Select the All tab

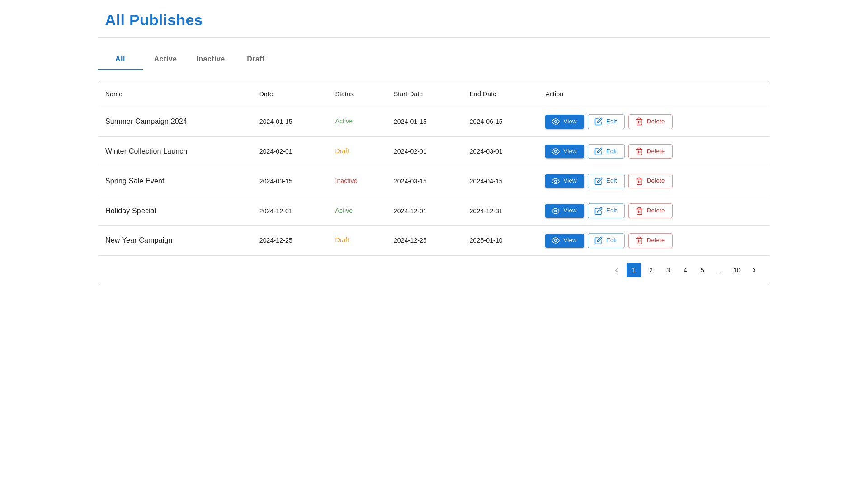pyautogui.click(x=120, y=59)
